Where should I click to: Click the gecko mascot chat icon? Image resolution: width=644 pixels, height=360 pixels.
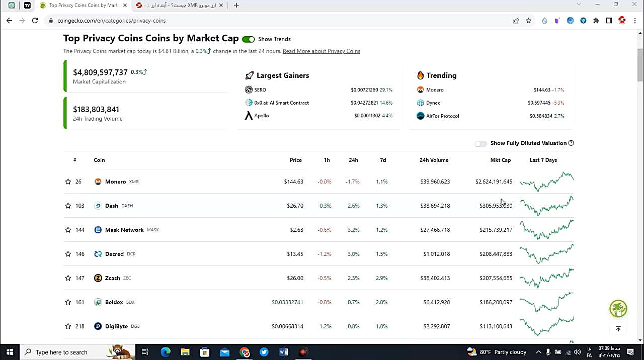(618, 308)
